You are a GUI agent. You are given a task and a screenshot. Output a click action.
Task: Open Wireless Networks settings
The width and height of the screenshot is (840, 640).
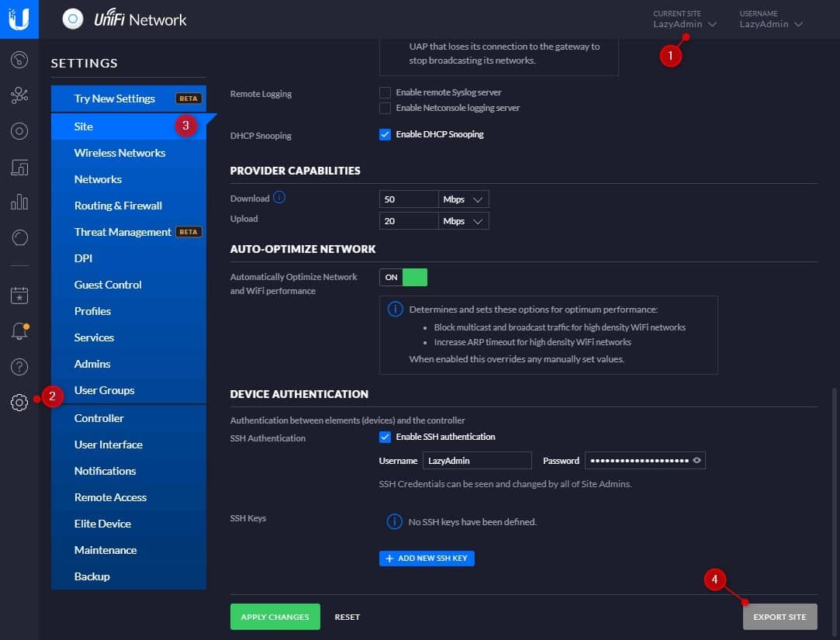129,153
